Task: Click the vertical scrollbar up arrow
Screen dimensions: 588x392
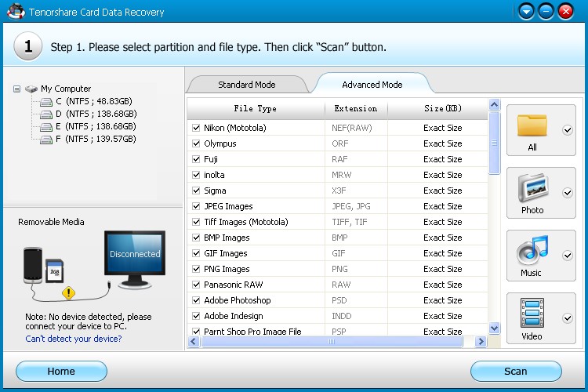Action: point(494,104)
